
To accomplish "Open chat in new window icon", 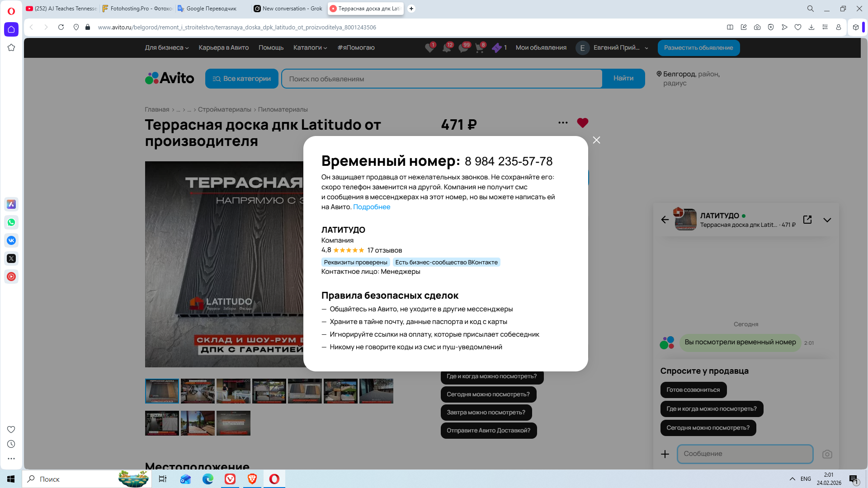I will coord(807,220).
